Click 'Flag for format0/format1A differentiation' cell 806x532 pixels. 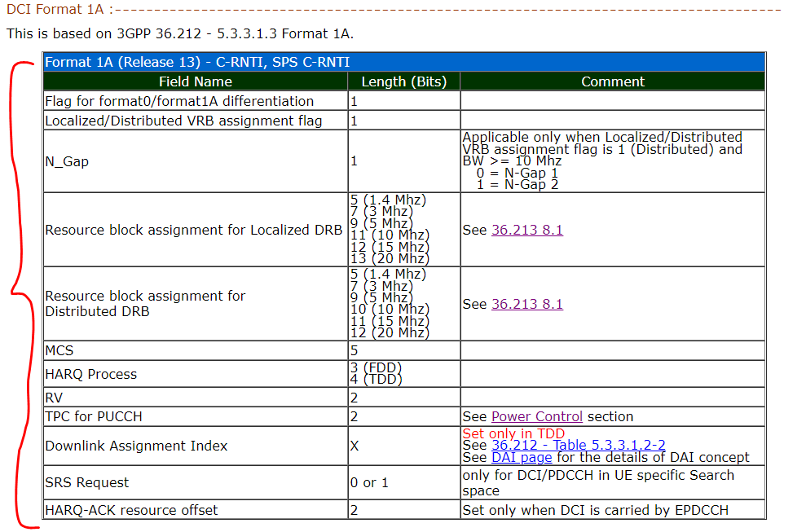pos(179,101)
